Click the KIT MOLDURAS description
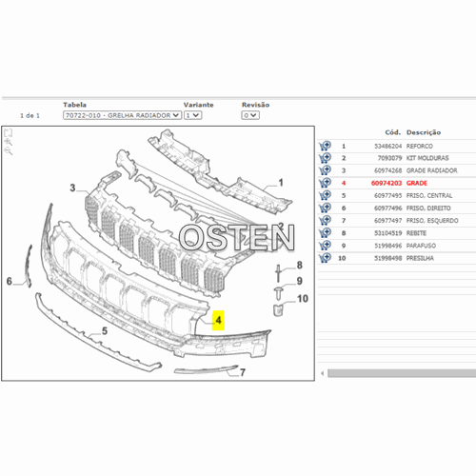476x476 pixels. point(427,158)
